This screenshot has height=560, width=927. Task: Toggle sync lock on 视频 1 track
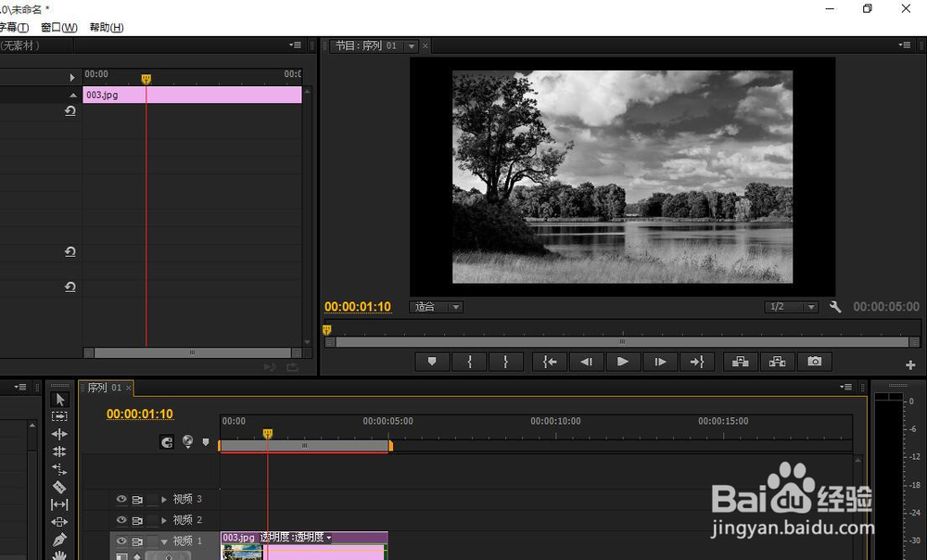click(x=137, y=541)
